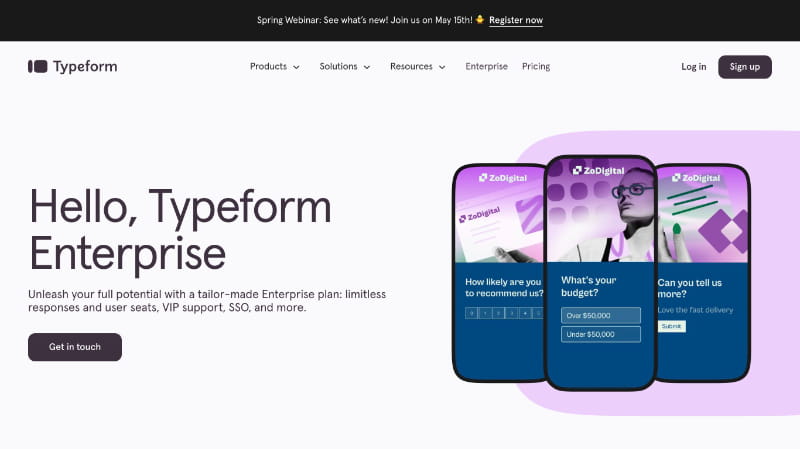Open the Typeform wordmark home link
This screenshot has width=800, height=449.
(85, 66)
